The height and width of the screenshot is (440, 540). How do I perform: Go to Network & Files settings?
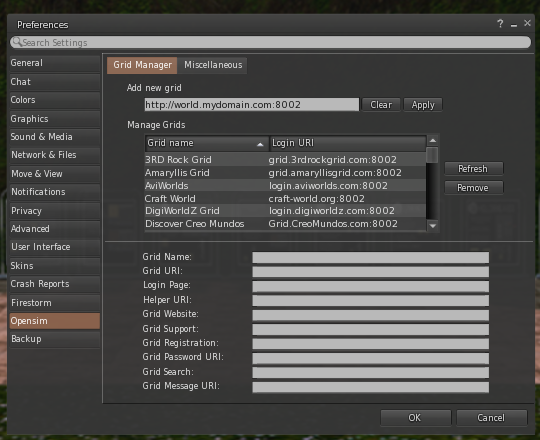[54, 155]
